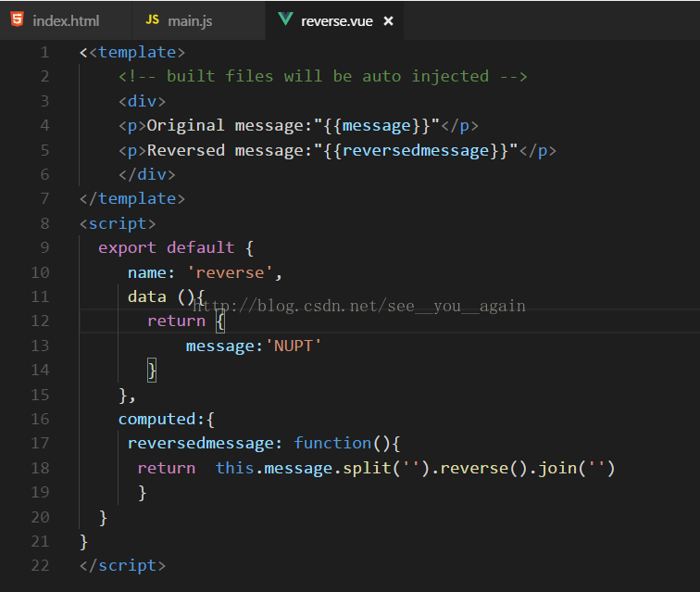Click line number 22 in the gutter

(x=40, y=566)
